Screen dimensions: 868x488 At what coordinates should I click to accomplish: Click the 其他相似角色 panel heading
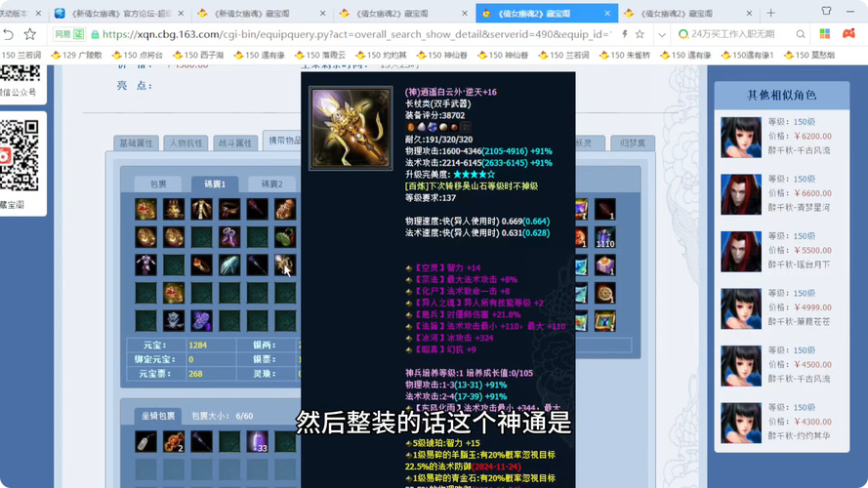coord(782,96)
